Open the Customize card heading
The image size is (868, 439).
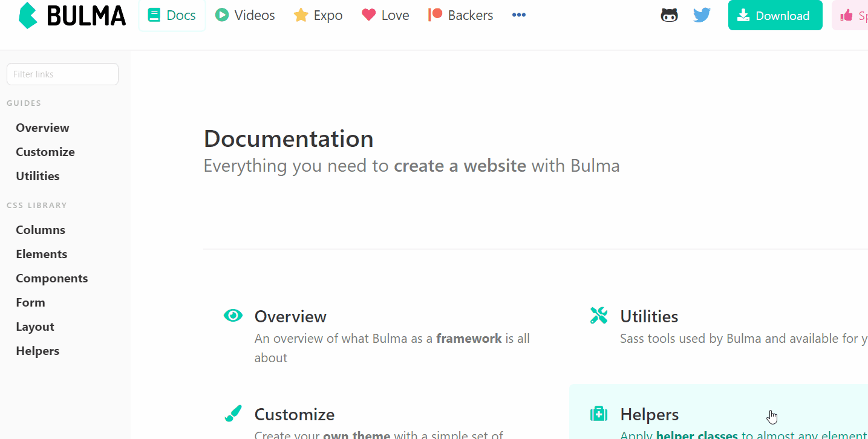(295, 414)
